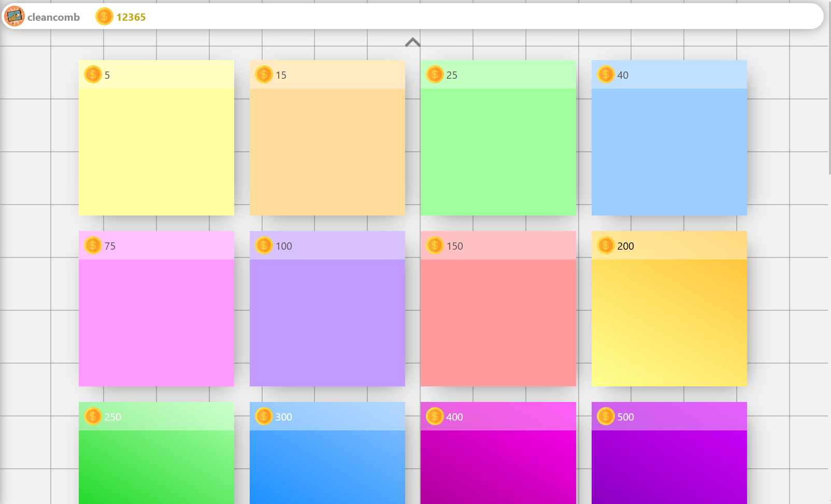Pick the gold gradient note body priced 200

click(x=669, y=323)
